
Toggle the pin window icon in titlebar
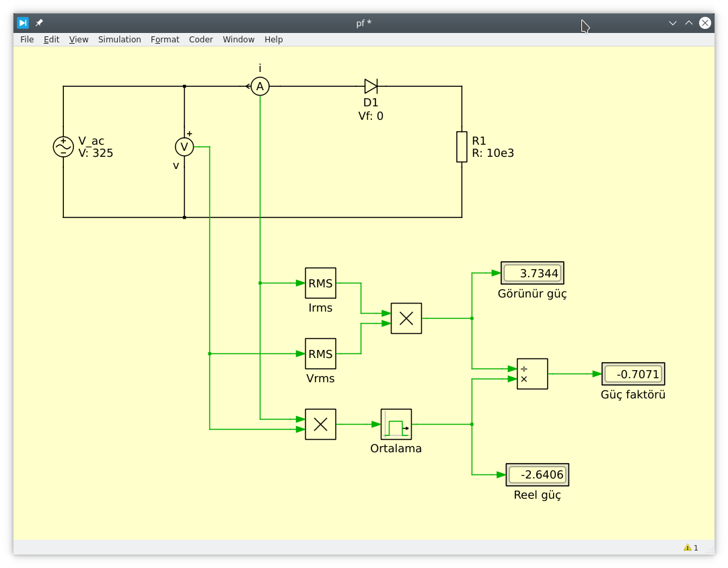click(x=39, y=23)
